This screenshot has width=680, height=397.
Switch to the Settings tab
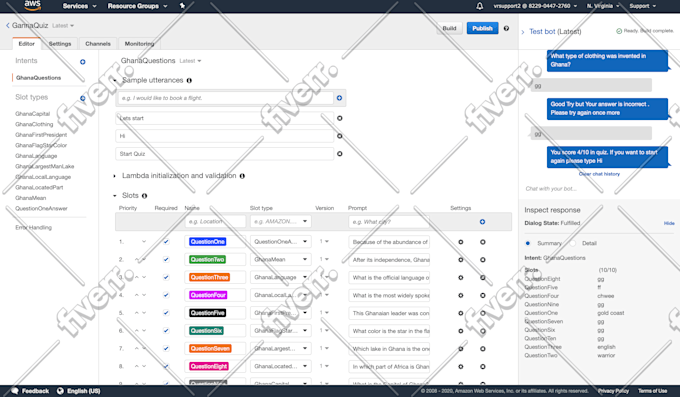tap(60, 44)
